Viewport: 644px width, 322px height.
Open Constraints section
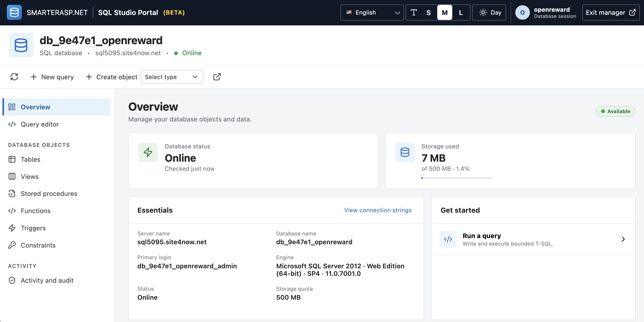[x=56, y=245]
